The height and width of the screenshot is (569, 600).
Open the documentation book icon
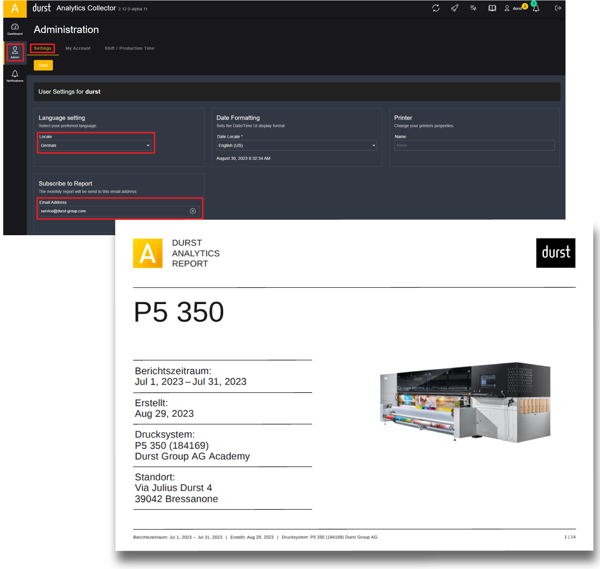(x=492, y=8)
